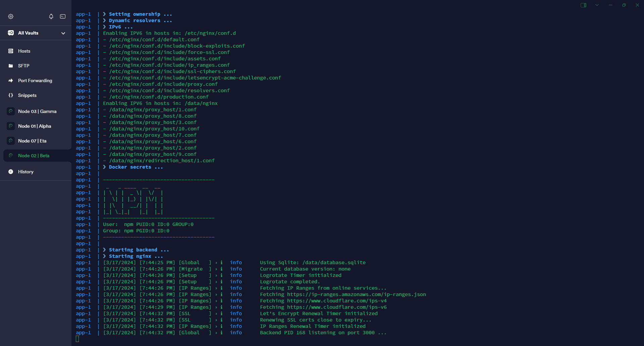This screenshot has width=644, height=346.
Task: Expand the All Vaults dropdown chevron
Action: tap(63, 33)
